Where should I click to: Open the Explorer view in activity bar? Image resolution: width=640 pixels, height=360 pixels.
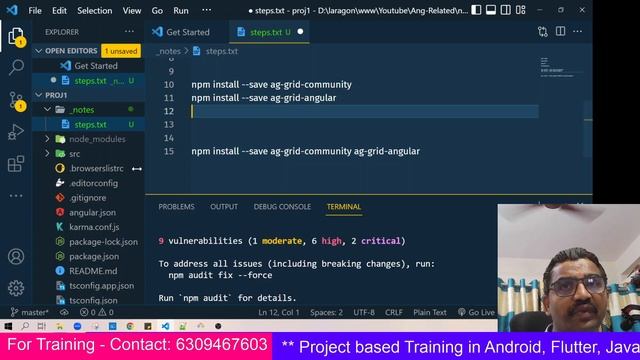[16, 36]
